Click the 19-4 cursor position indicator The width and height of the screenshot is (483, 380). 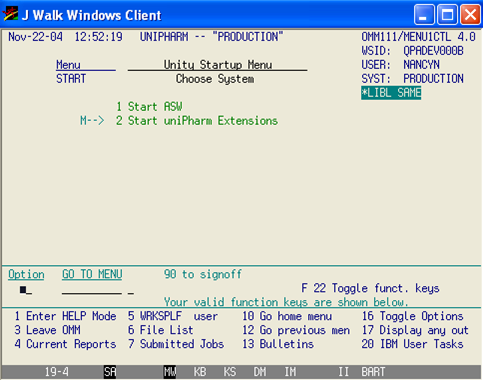click(x=57, y=372)
